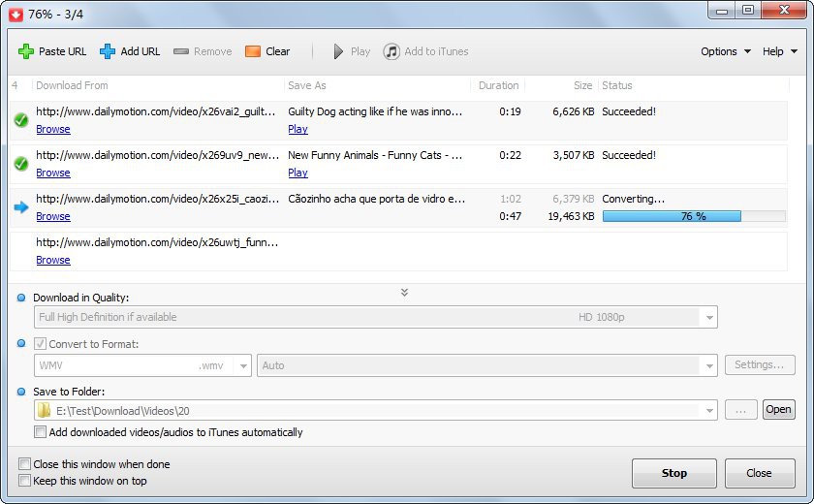Click the 6,626 KB size value
The width and height of the screenshot is (814, 504).
tap(573, 111)
